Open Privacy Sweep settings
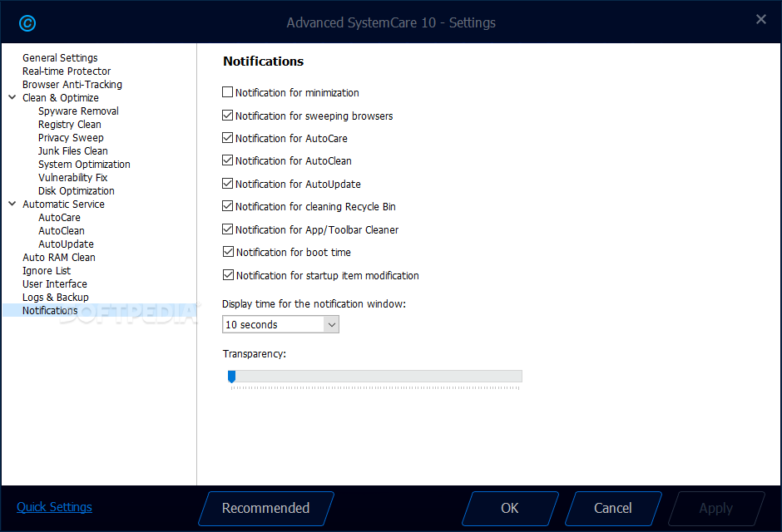The image size is (782, 532). point(71,138)
